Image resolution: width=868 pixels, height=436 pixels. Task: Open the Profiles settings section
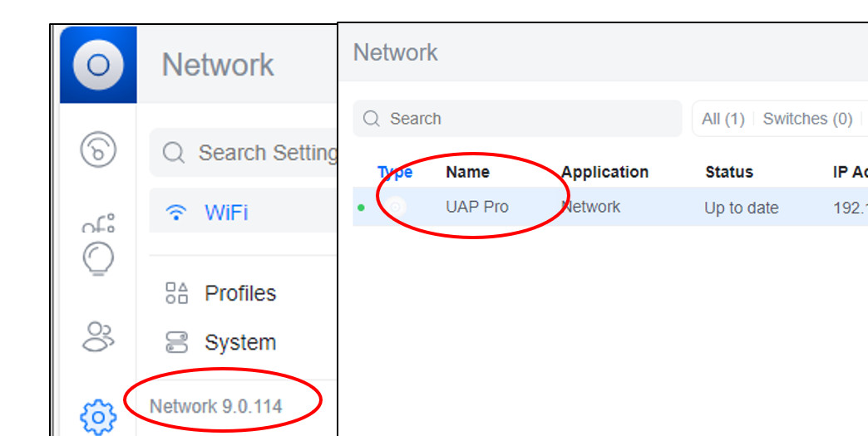(x=240, y=293)
